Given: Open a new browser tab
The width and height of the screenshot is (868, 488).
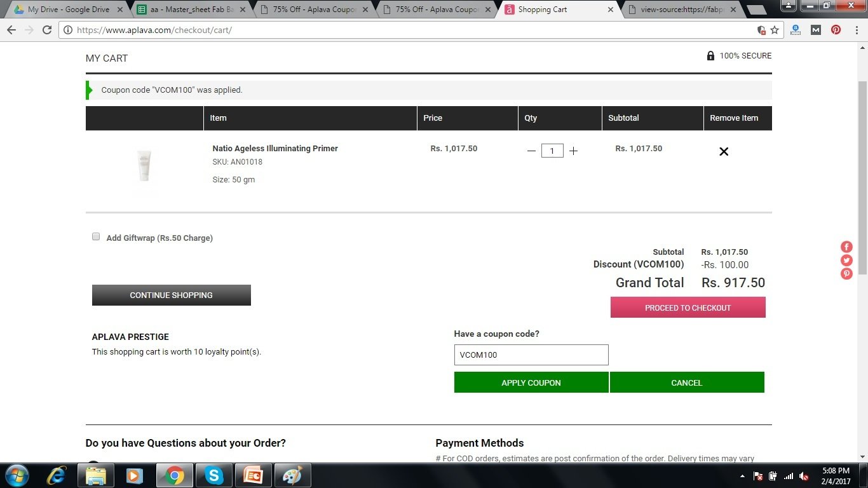Looking at the screenshot, I should click(756, 10).
